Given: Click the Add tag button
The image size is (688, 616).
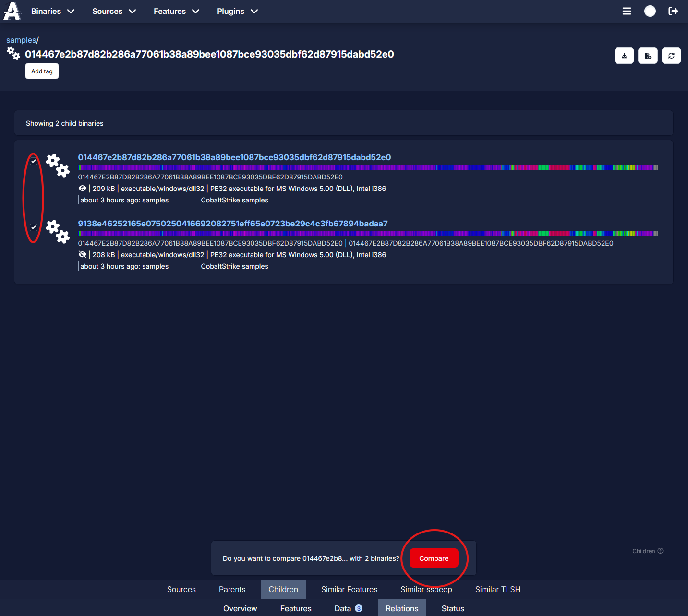Looking at the screenshot, I should pos(42,71).
